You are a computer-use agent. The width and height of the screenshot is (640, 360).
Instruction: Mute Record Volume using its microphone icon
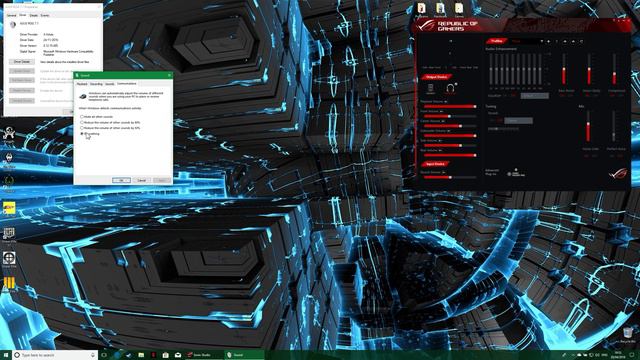click(443, 172)
